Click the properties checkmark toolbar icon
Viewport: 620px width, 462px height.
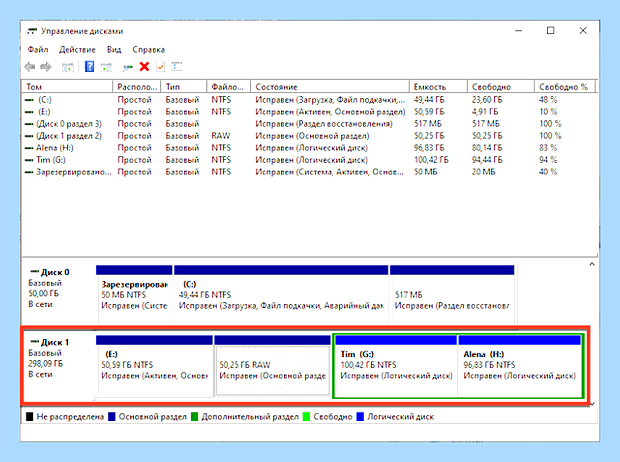[x=161, y=67]
